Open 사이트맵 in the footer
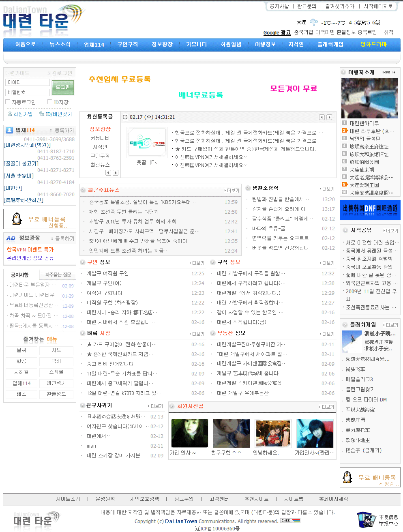The height and width of the screenshot is (532, 403). (294, 499)
